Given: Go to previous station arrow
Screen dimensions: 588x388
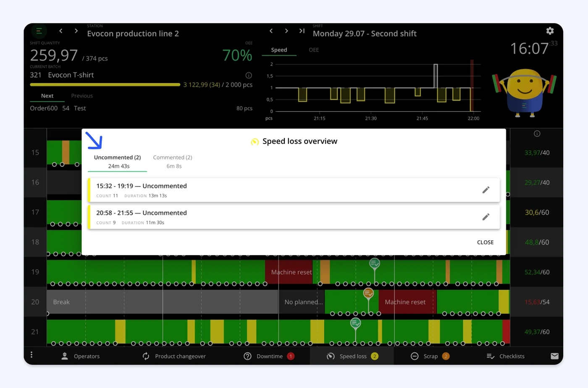Looking at the screenshot, I should pos(61,31).
